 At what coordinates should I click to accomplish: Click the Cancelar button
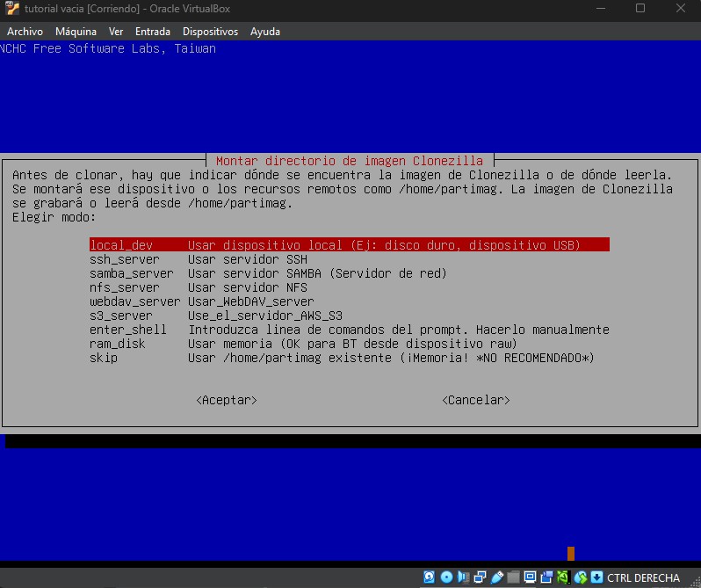(x=476, y=400)
